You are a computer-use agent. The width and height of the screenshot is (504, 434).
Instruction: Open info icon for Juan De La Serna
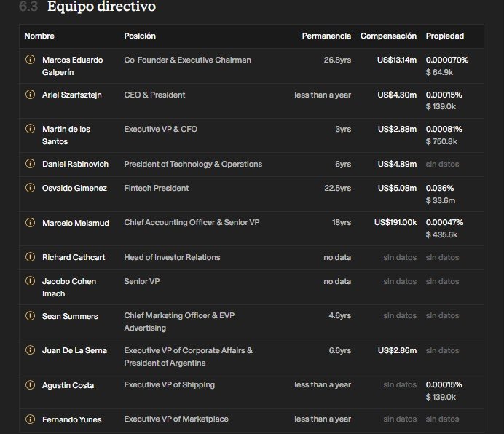pyautogui.click(x=30, y=350)
